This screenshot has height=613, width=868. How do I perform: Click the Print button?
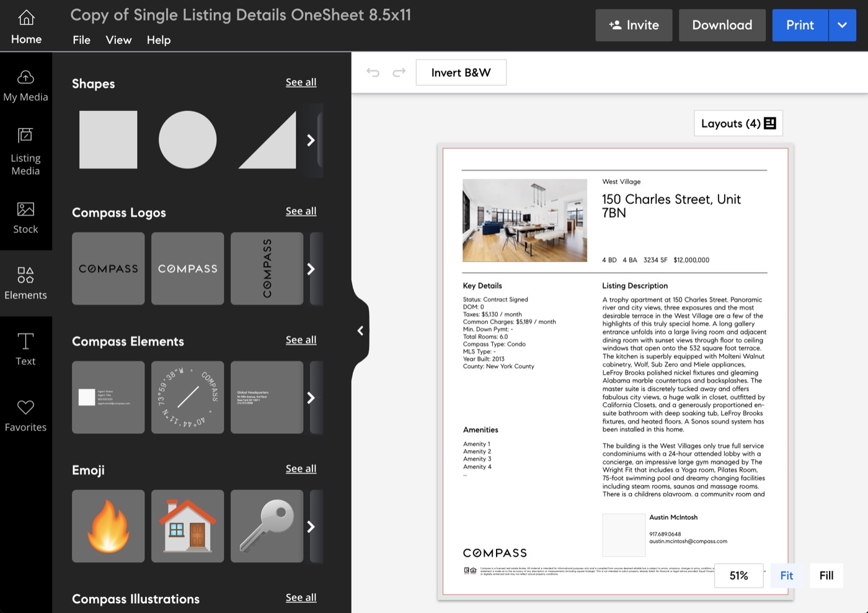pos(800,25)
